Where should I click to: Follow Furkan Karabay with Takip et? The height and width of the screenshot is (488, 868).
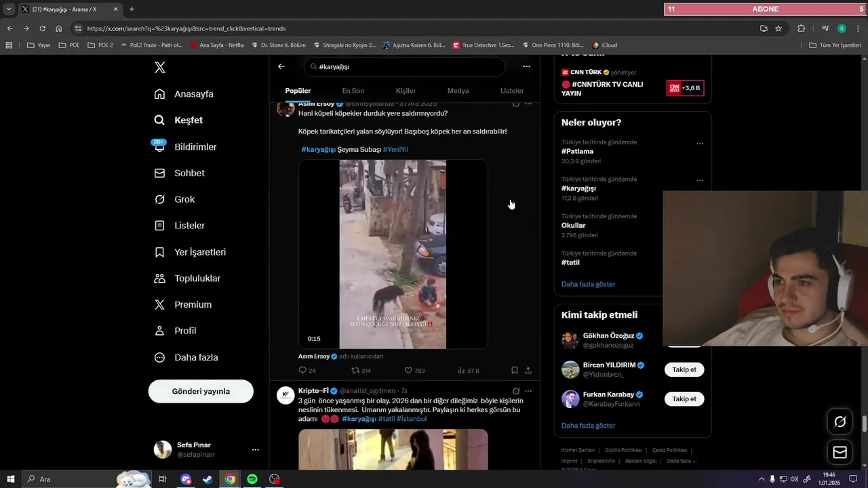(684, 399)
